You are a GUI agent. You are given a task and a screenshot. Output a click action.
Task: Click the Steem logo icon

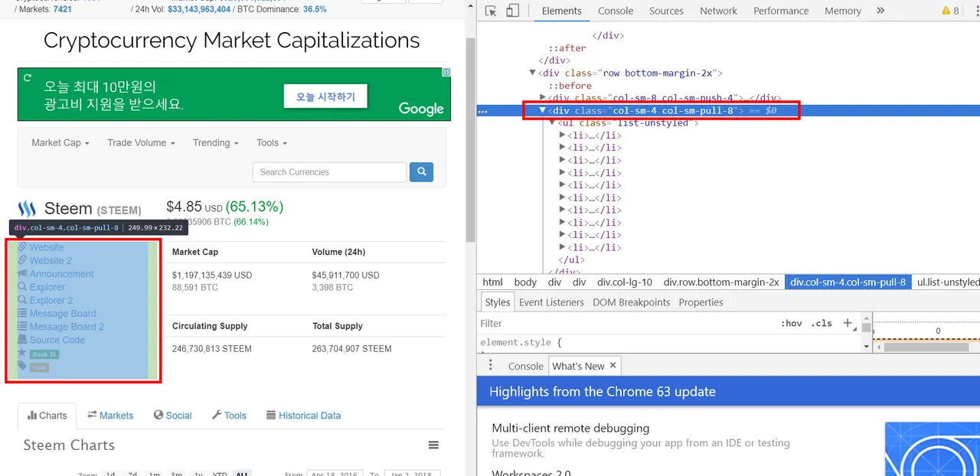click(28, 209)
